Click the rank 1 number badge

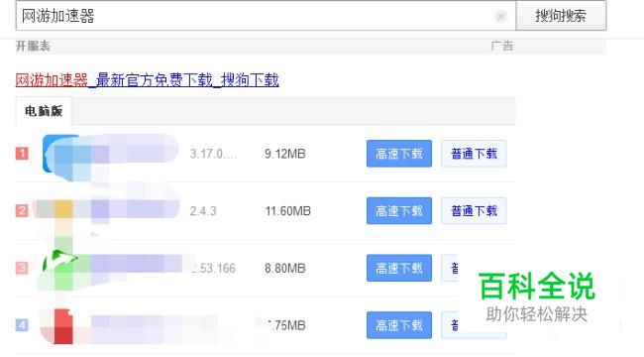point(22,154)
